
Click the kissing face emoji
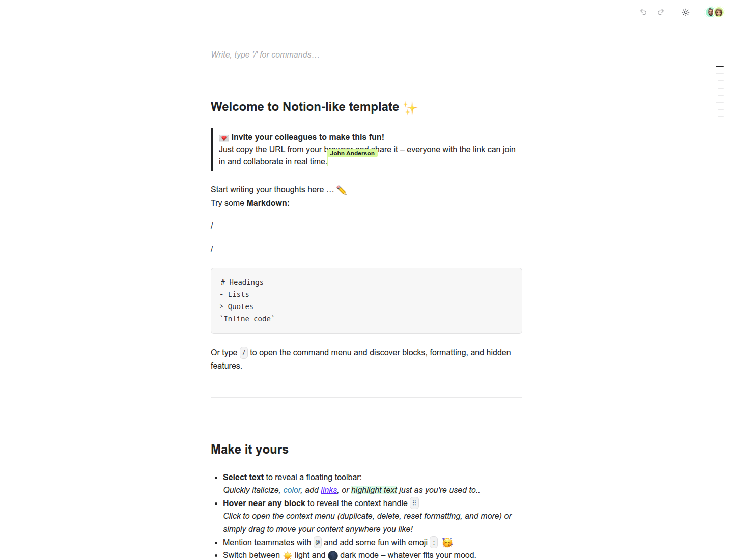[x=447, y=543]
